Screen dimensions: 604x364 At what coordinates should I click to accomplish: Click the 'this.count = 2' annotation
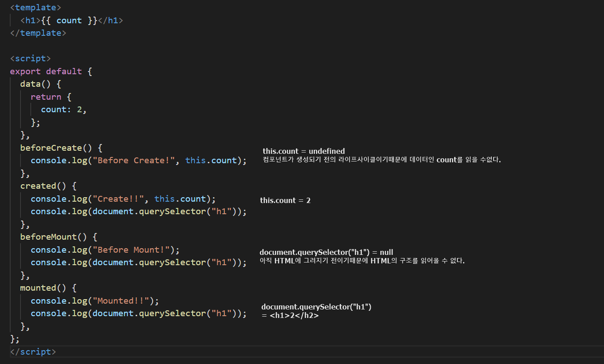pos(285,200)
